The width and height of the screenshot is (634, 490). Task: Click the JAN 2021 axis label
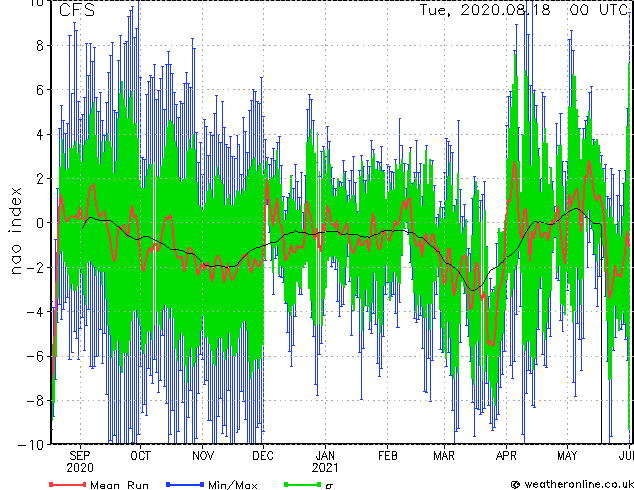click(325, 462)
